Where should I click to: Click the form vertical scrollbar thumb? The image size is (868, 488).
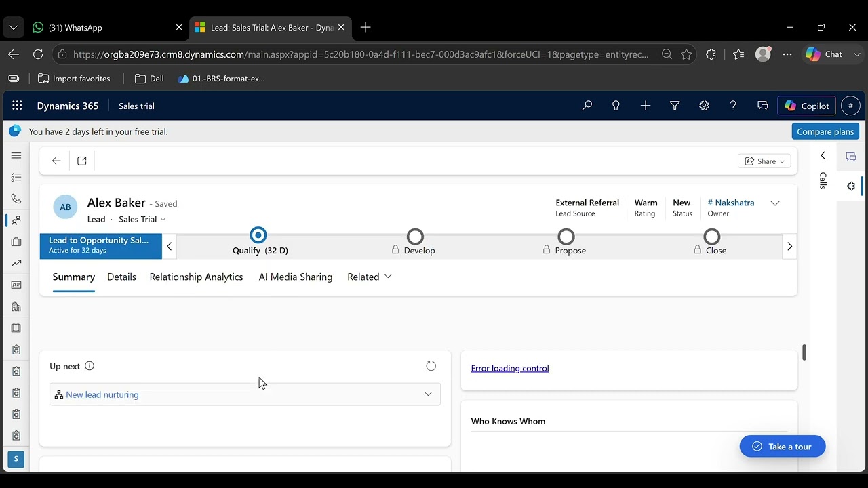click(x=804, y=352)
